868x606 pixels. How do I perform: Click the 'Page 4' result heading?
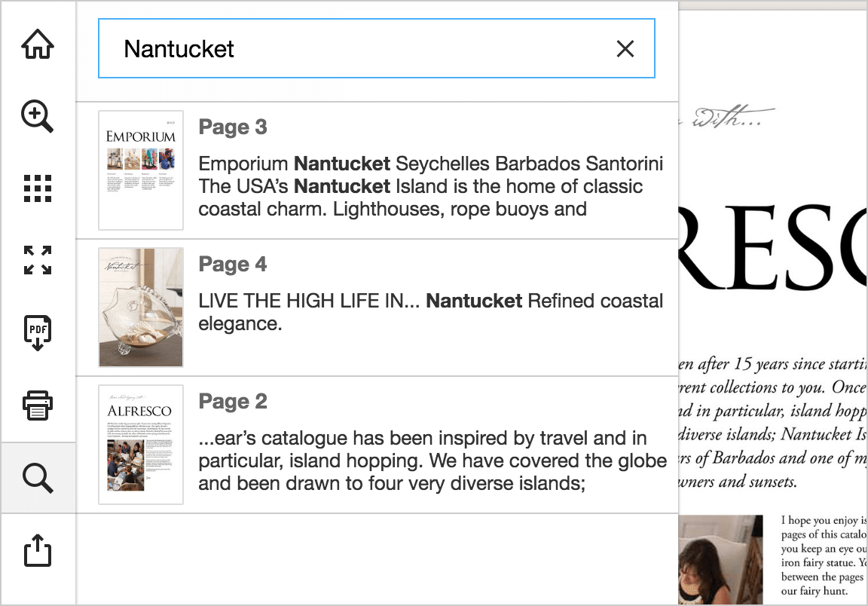[233, 265]
